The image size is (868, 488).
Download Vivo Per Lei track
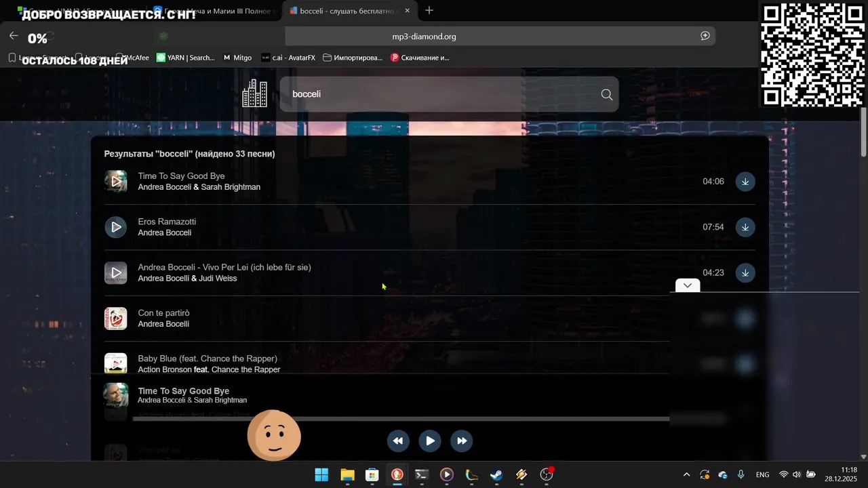[x=745, y=272]
